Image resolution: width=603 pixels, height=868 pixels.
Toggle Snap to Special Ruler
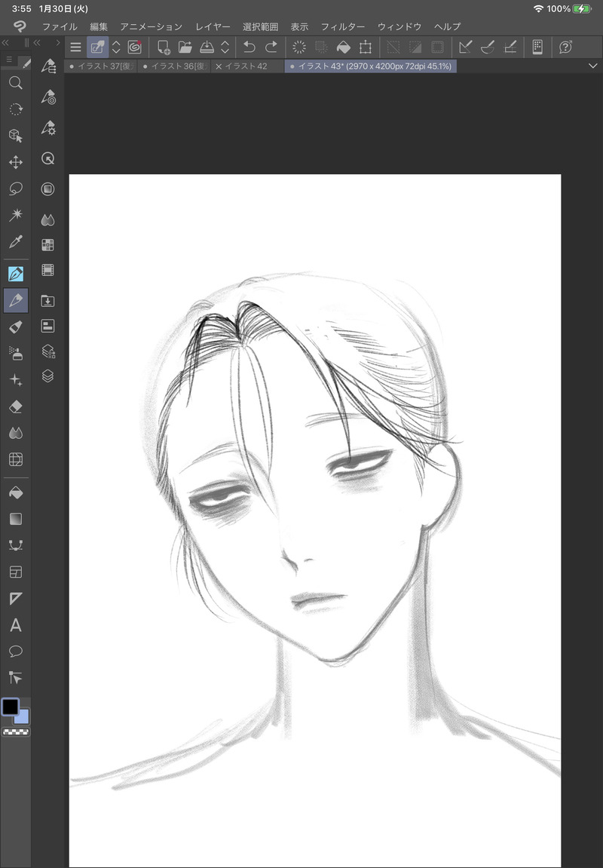tap(488, 47)
